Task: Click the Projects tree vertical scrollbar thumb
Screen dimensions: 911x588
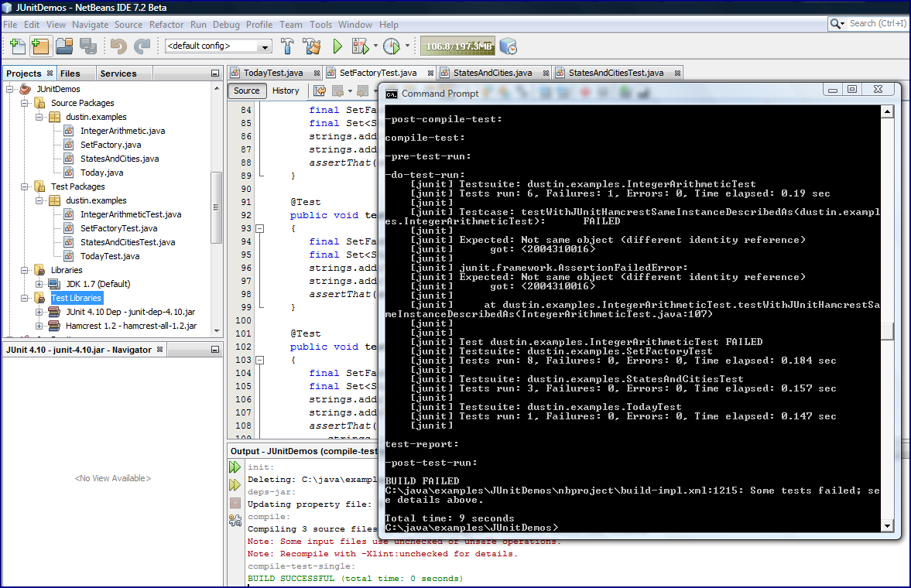Action: click(x=216, y=207)
